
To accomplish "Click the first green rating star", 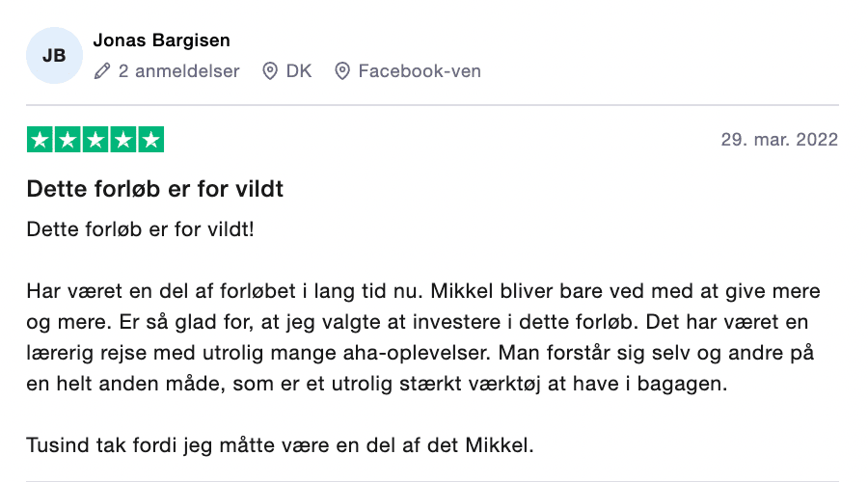I will [41, 140].
